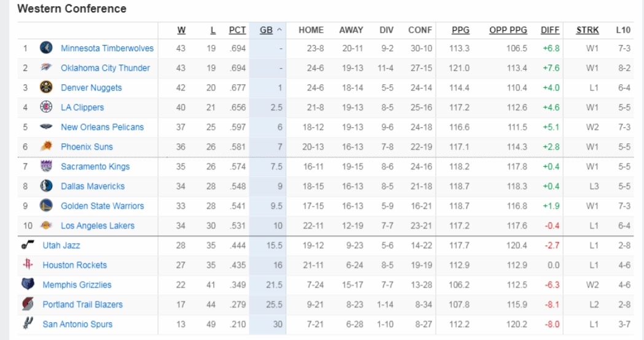Open the Los Angeles Lakers link
Image resolution: width=644 pixels, height=340 pixels.
pos(97,226)
